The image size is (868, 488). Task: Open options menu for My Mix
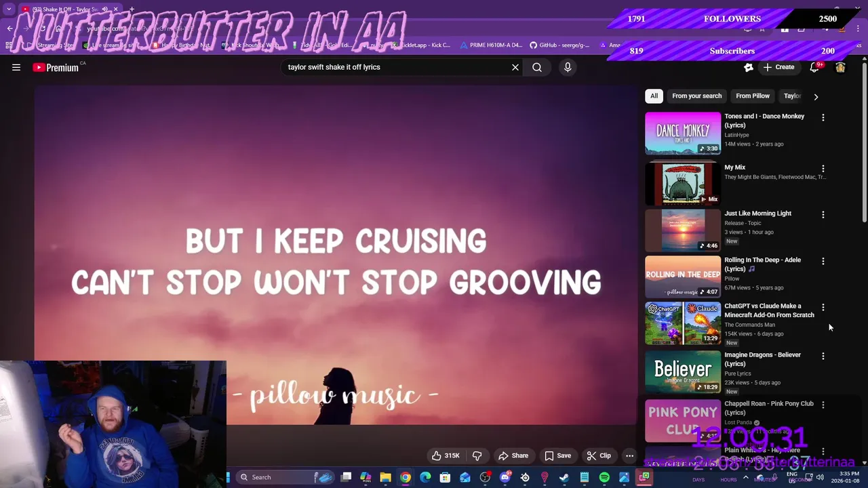click(823, 168)
